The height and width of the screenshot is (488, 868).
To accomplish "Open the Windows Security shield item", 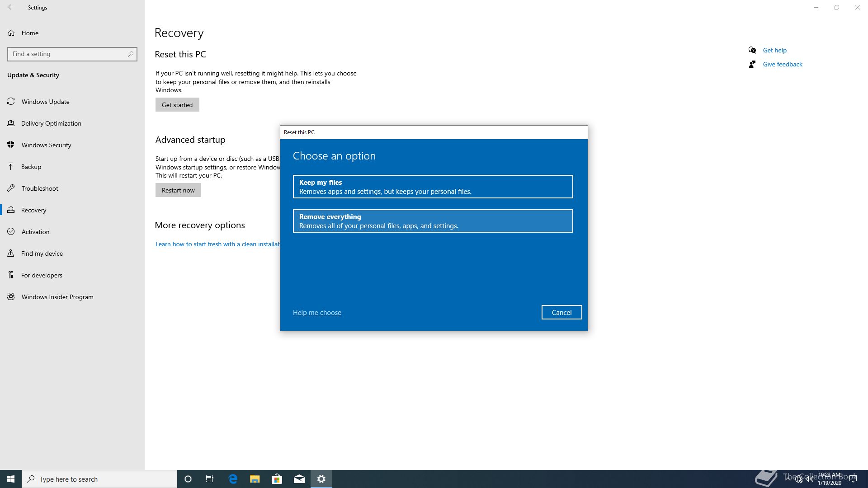I will tap(46, 145).
